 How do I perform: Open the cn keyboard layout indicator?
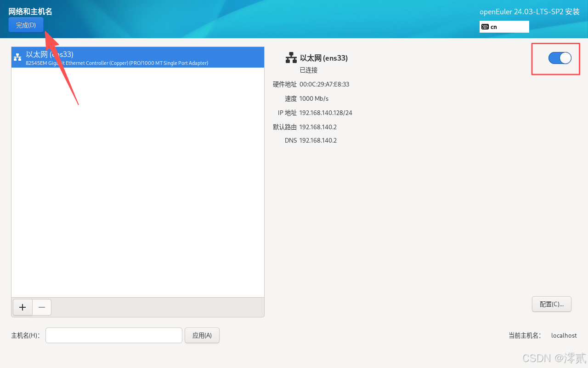click(504, 27)
